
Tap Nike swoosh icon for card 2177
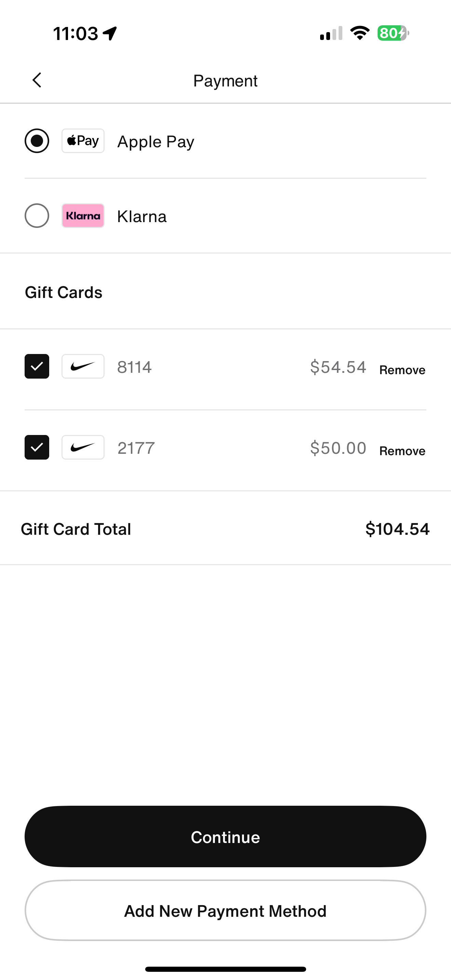point(83,447)
